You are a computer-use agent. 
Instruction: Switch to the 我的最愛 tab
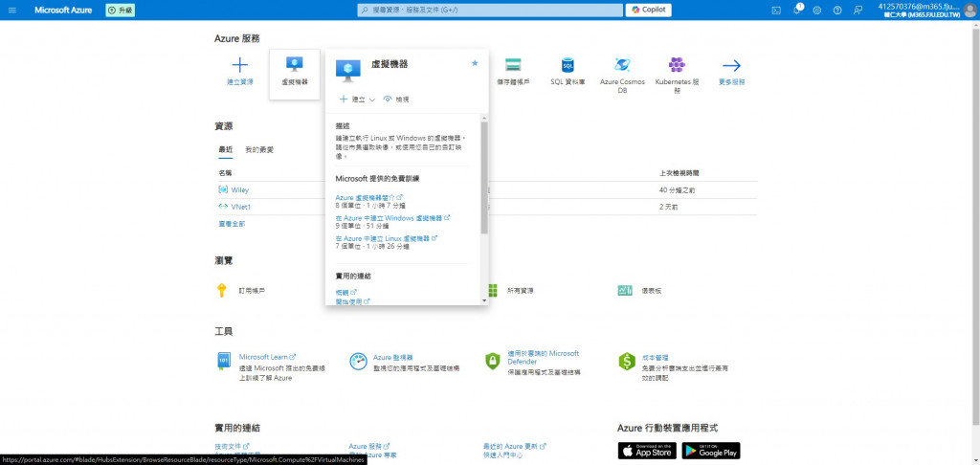coord(258,149)
